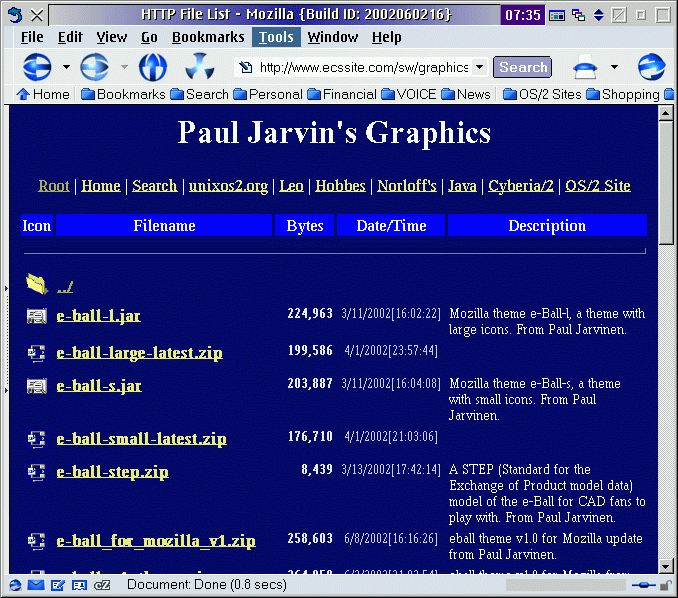Stop loading with the Stop button
678x598 pixels.
click(x=200, y=66)
